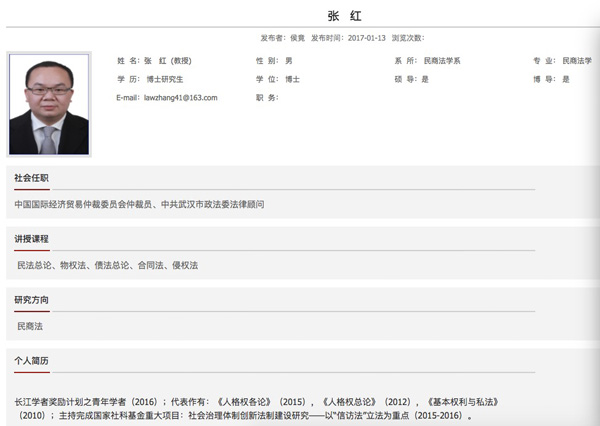Select the 研究方向 section heading

coord(32,300)
